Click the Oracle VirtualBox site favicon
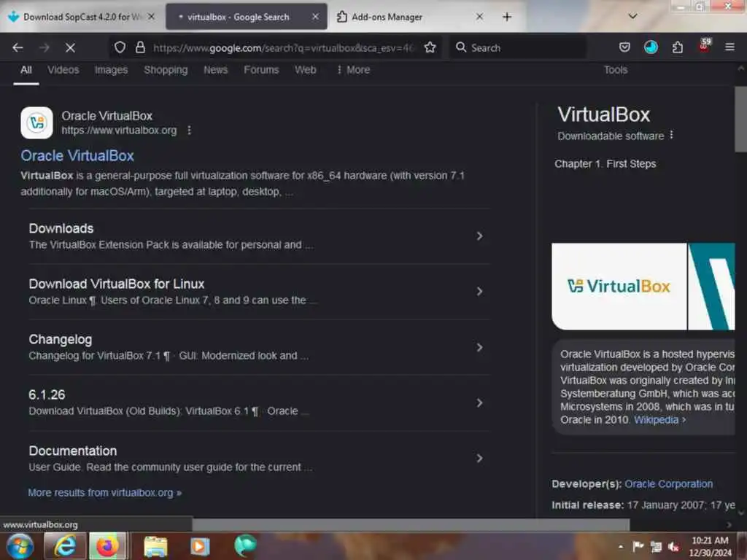747x560 pixels. [x=36, y=122]
